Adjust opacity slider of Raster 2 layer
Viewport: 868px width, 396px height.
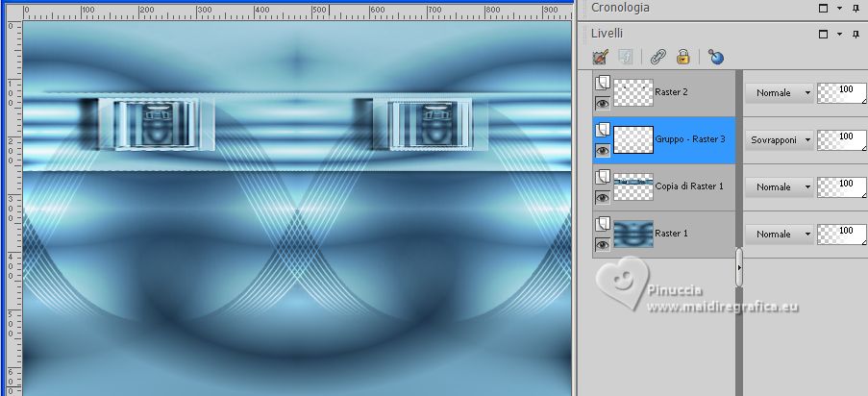pyautogui.click(x=842, y=93)
